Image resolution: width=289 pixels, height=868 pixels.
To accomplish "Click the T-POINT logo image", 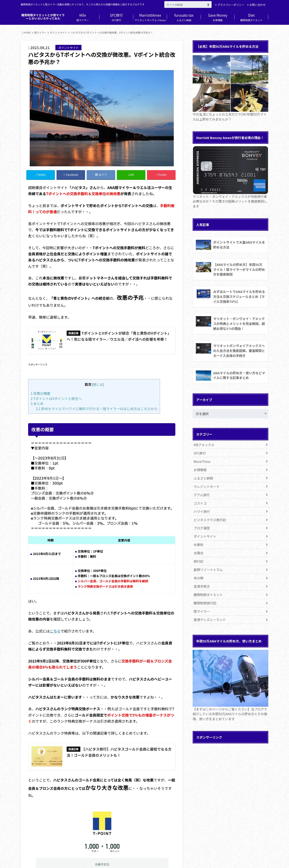I will (102, 823).
